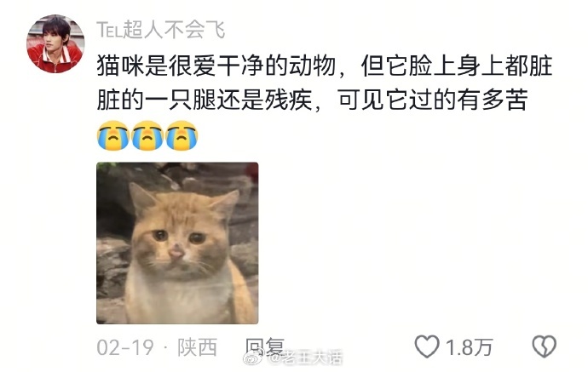Tap the last crying emoji

pos(182,135)
